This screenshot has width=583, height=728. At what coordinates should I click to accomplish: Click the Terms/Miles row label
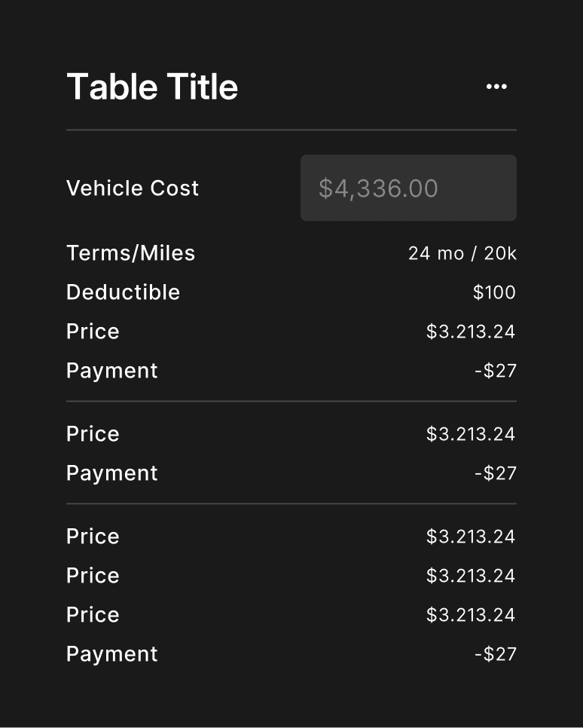coord(130,253)
